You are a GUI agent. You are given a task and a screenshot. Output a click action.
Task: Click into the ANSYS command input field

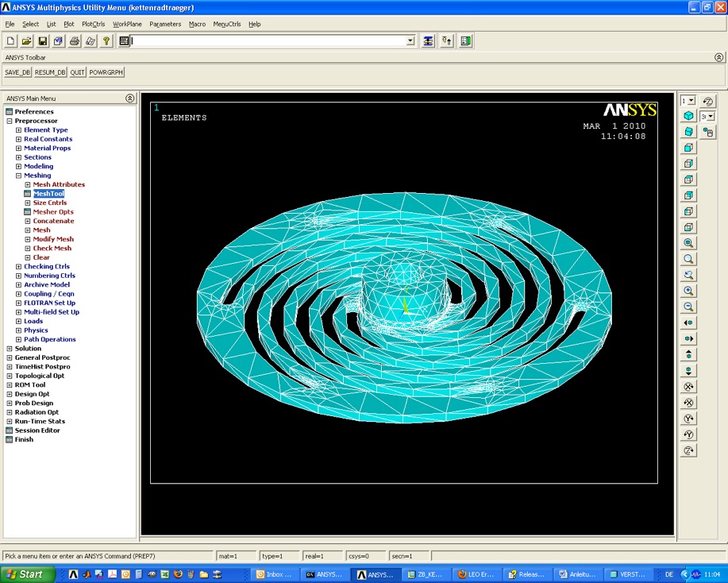click(268, 41)
